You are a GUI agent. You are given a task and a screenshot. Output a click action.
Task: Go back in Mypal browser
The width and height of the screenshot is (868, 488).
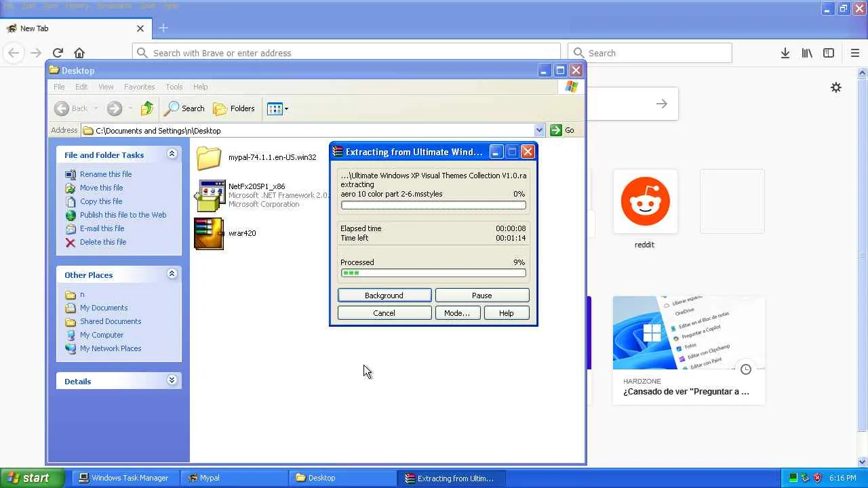14,53
